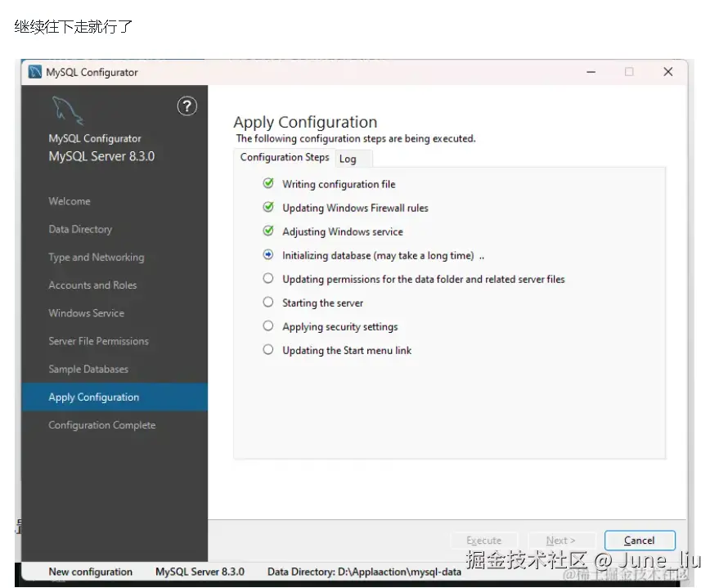Click 'The following configuration steps are being executed' text
Screen dimensions: 719x588
click(356, 138)
